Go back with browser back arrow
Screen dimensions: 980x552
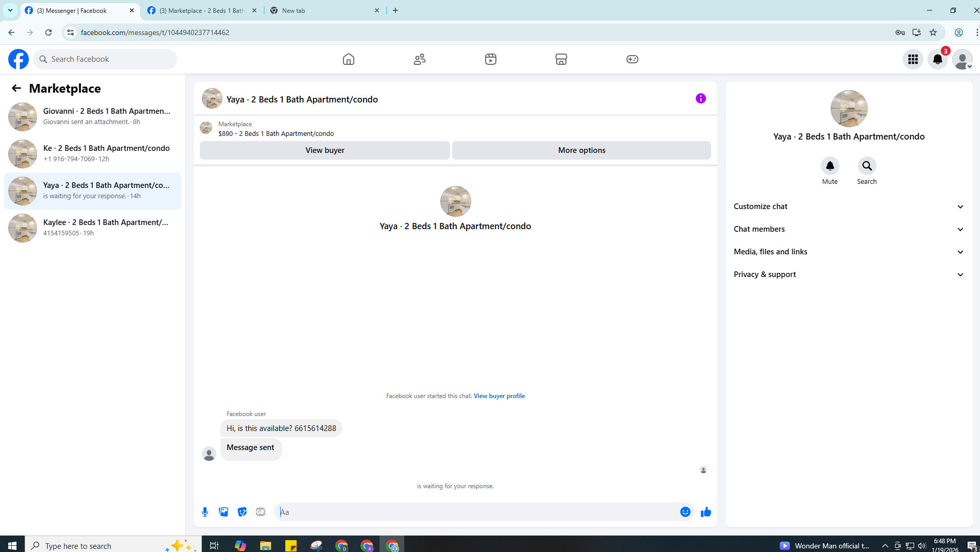point(11,32)
